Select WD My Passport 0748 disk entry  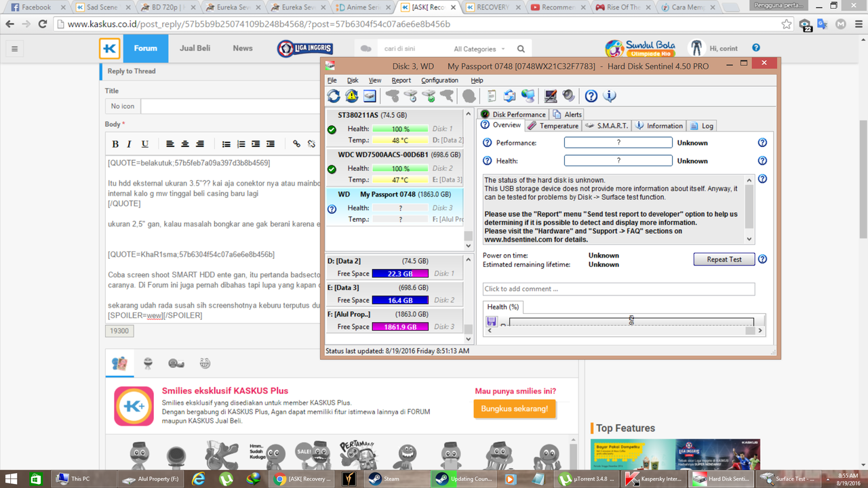[395, 206]
